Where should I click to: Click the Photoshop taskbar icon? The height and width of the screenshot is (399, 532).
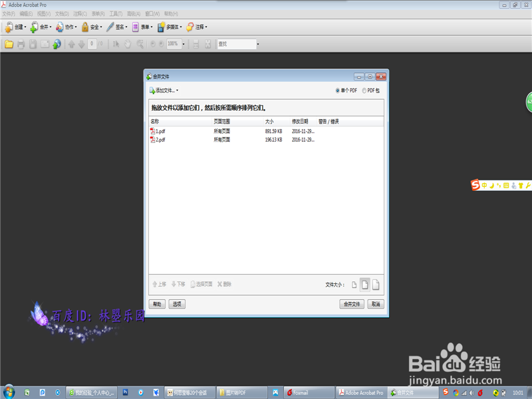click(x=125, y=392)
